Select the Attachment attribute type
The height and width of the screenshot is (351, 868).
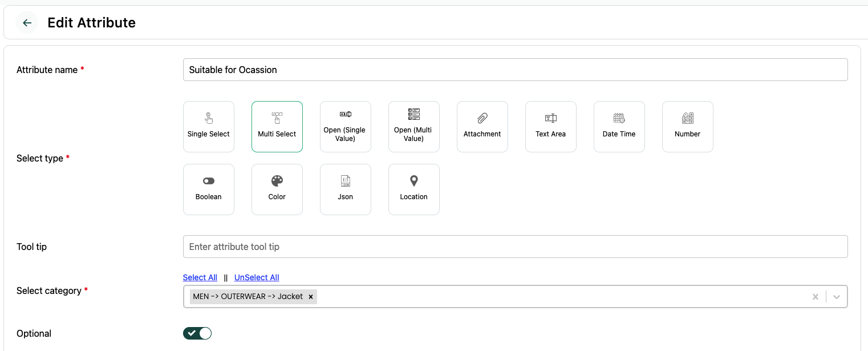coord(482,126)
